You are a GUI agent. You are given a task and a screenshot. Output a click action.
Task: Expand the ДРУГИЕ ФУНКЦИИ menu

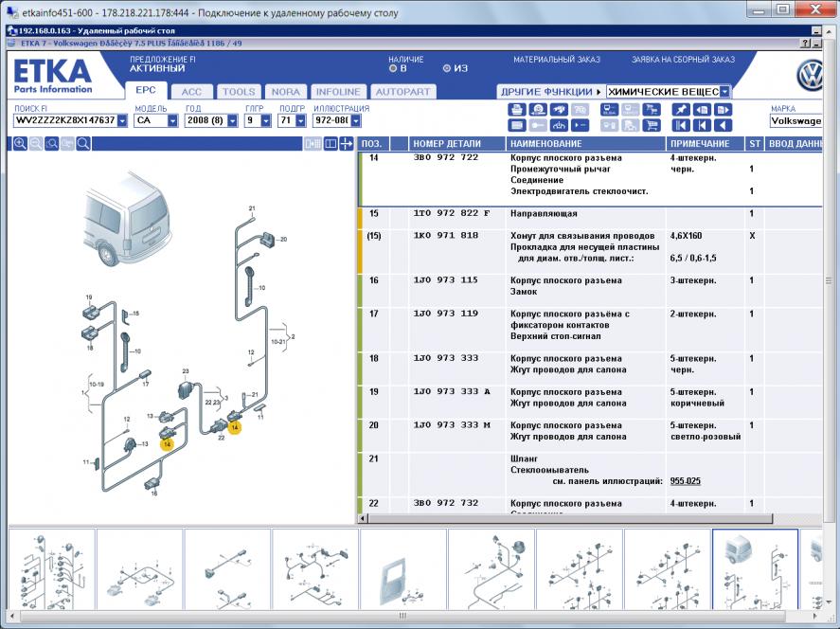pos(551,92)
